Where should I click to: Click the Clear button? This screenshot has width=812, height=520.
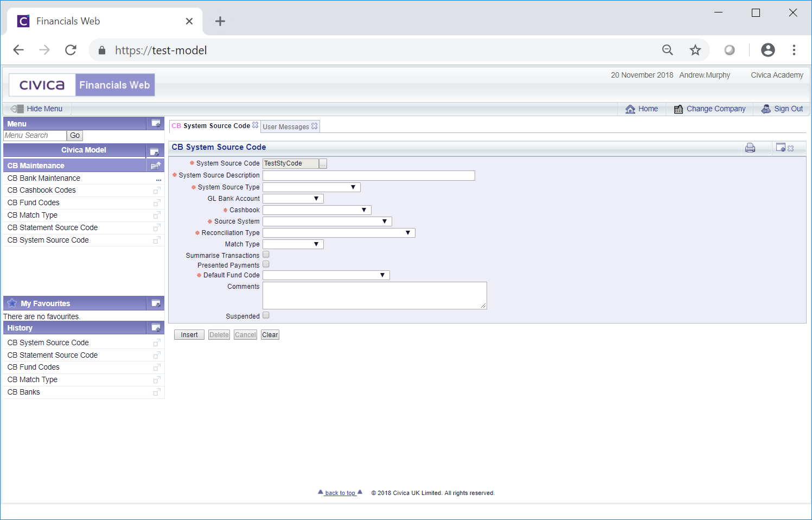pos(270,335)
